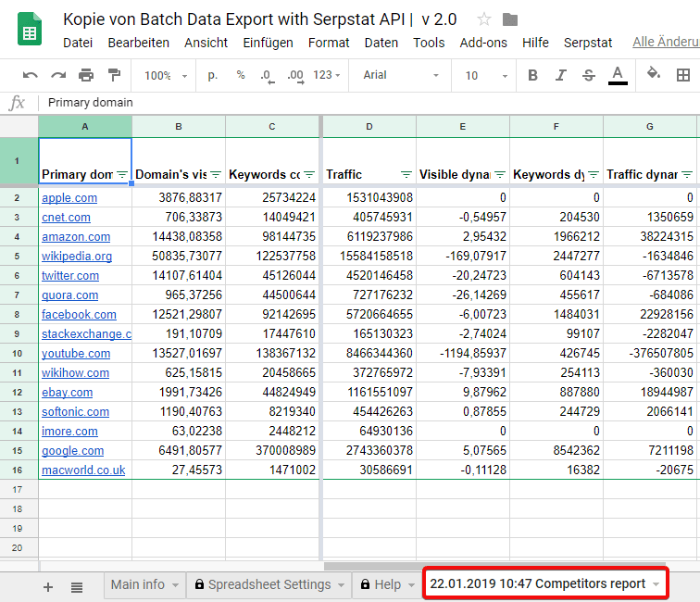700x602 pixels.
Task: Click the horizontal scrollbar
Action: point(494,566)
